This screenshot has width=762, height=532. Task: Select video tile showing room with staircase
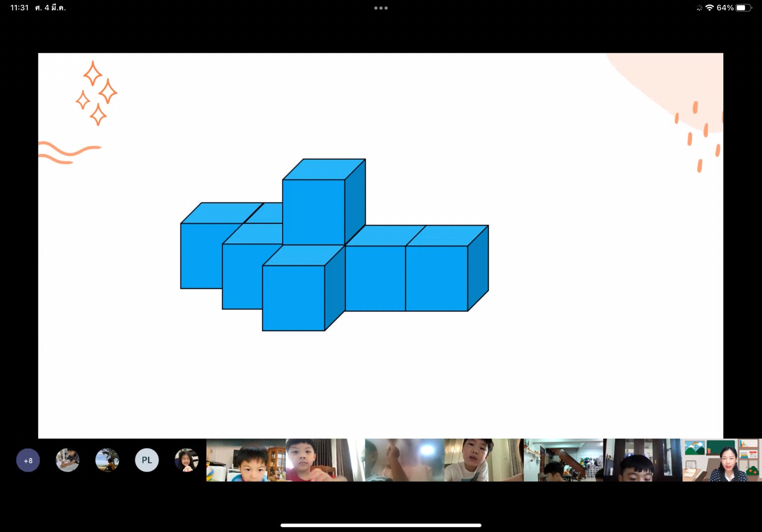(x=563, y=460)
